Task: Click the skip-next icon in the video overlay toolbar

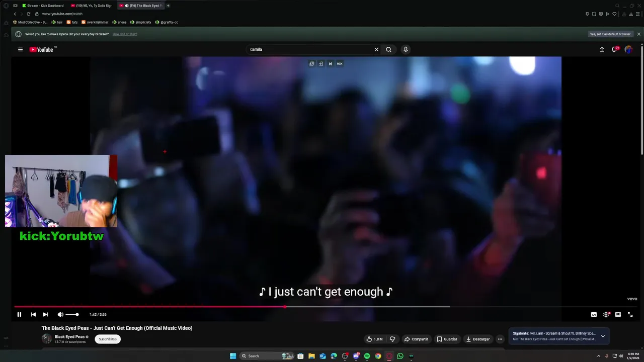Action: point(330,64)
